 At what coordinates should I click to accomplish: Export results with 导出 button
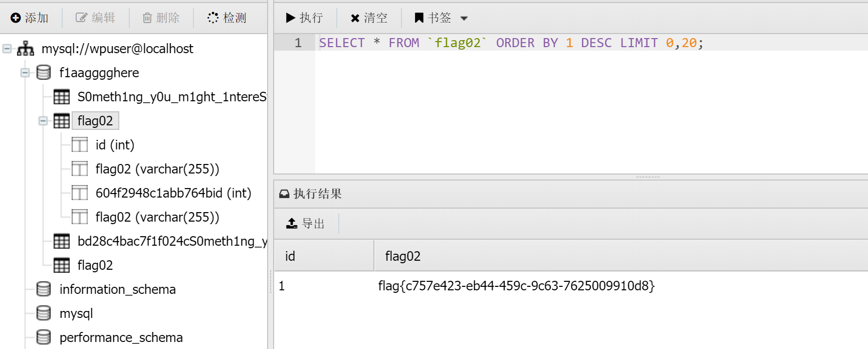(305, 223)
